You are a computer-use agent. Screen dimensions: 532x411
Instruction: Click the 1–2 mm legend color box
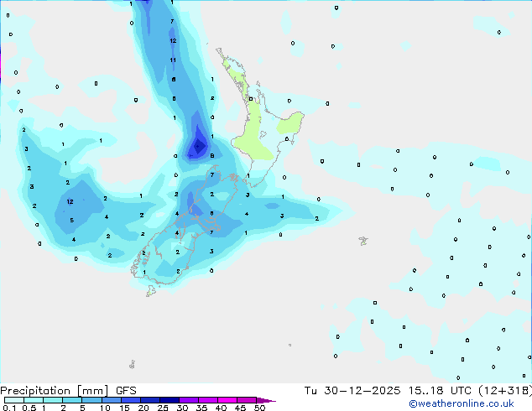click(x=53, y=400)
